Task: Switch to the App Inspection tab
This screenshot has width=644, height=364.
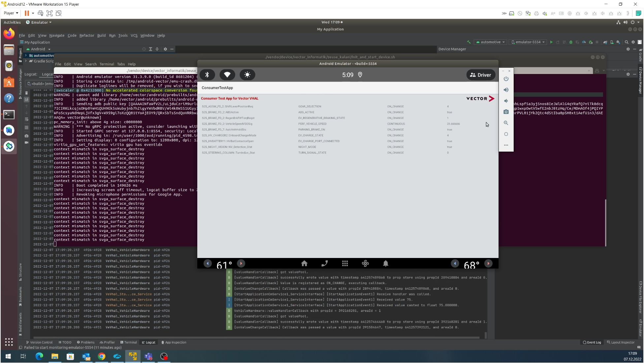Action: (x=174, y=342)
